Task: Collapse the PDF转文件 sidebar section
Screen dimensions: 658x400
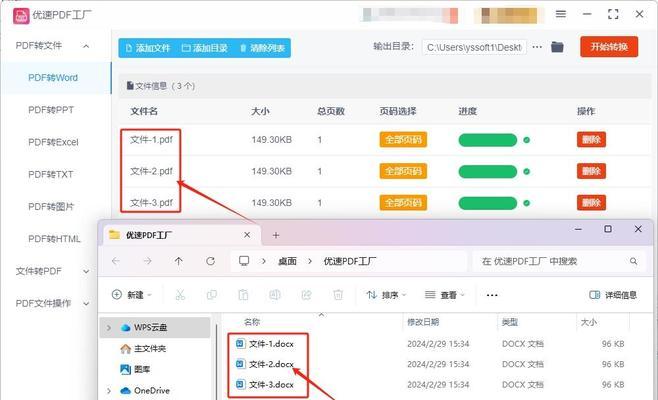Action: (x=86, y=46)
